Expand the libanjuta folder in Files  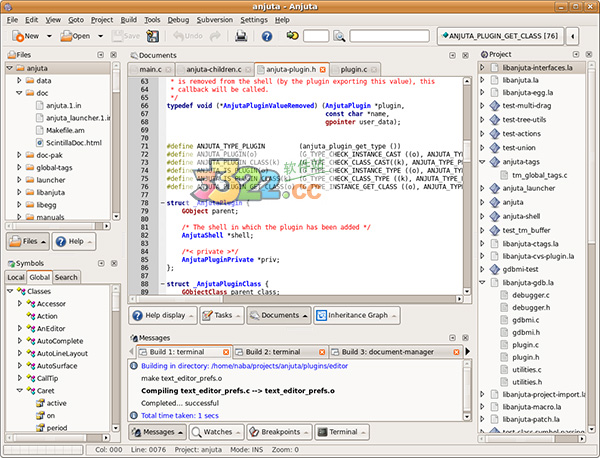[x=19, y=192]
